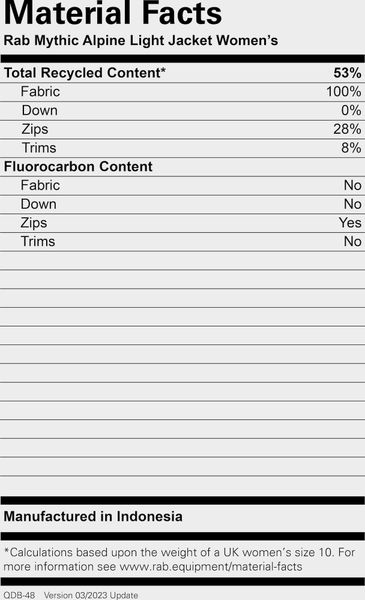Click the Trims row under Fluorocarbon Content
365x600 pixels.
182,241
